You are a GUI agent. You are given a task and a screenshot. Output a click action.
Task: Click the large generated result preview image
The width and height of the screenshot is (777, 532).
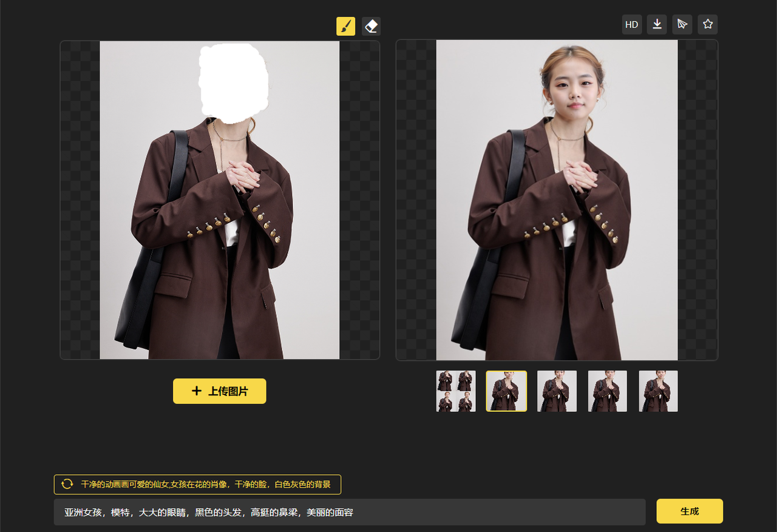[557, 200]
